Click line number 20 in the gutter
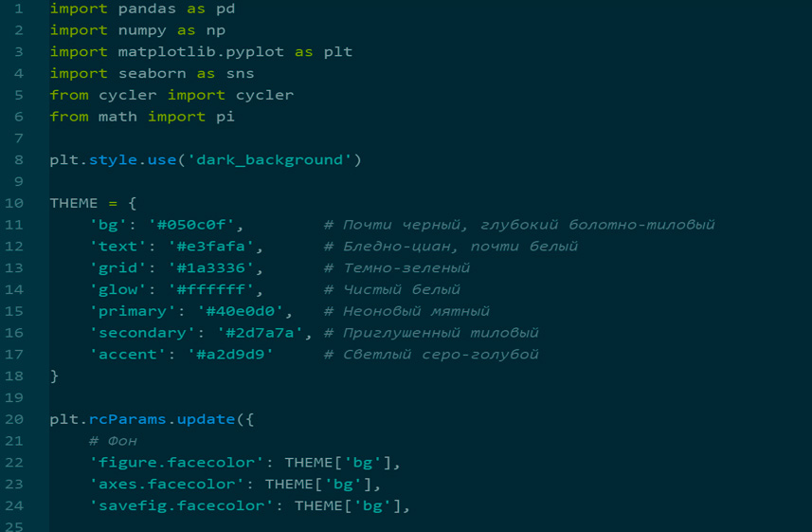The height and width of the screenshot is (532, 812). 14,419
